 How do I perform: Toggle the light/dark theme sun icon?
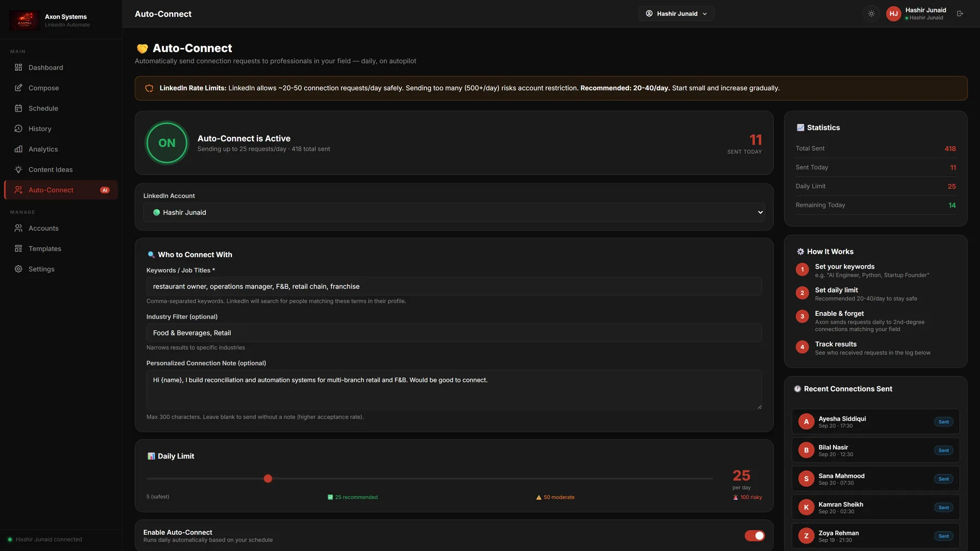coord(871,14)
